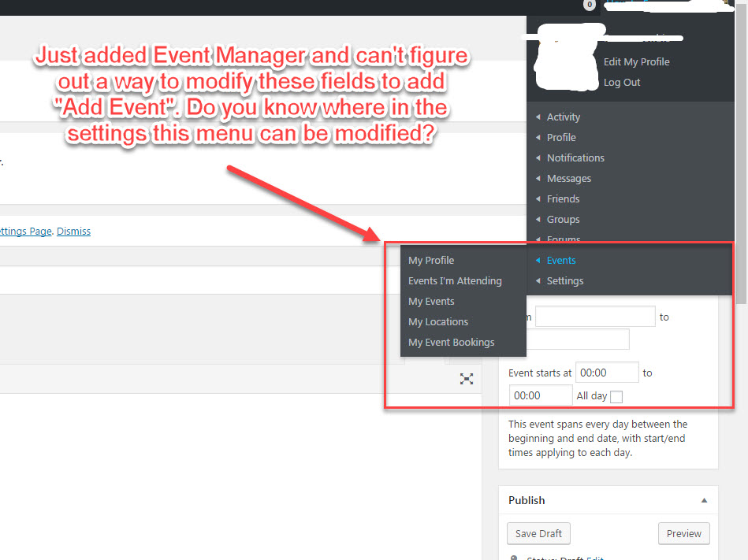Click the distraction-free fullscreen editor icon
Image resolution: width=748 pixels, height=560 pixels.
coord(467,379)
